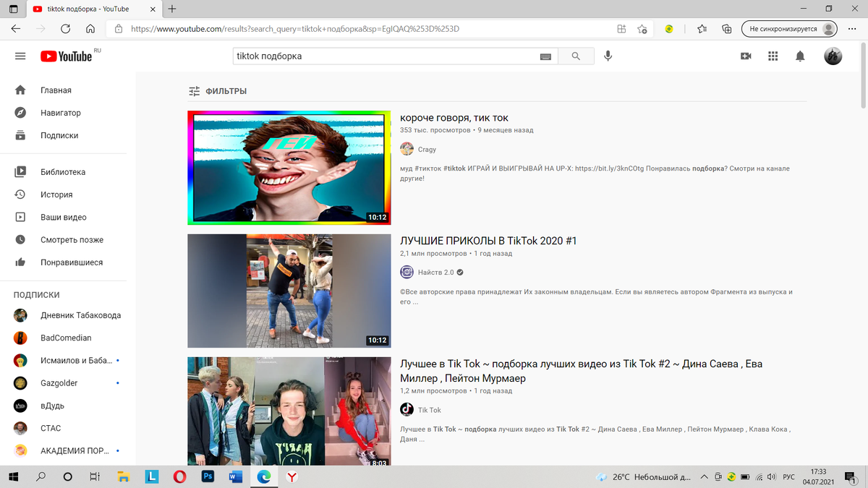Open Edge collections
Screen dimensions: 868x488
[x=727, y=29]
